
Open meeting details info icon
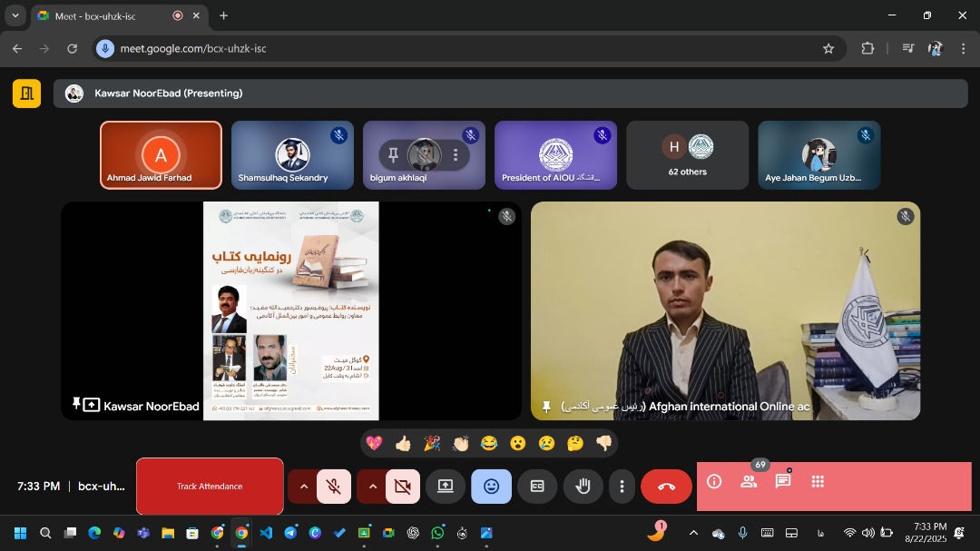pos(714,482)
